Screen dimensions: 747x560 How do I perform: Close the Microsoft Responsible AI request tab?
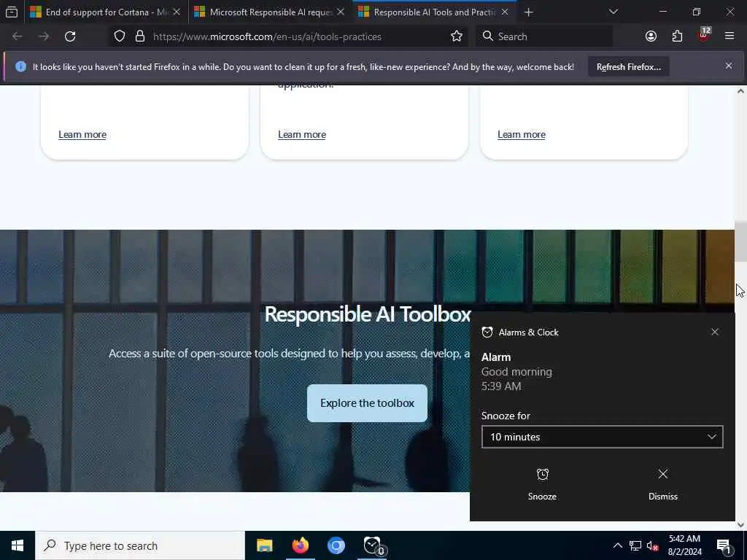coord(341,12)
